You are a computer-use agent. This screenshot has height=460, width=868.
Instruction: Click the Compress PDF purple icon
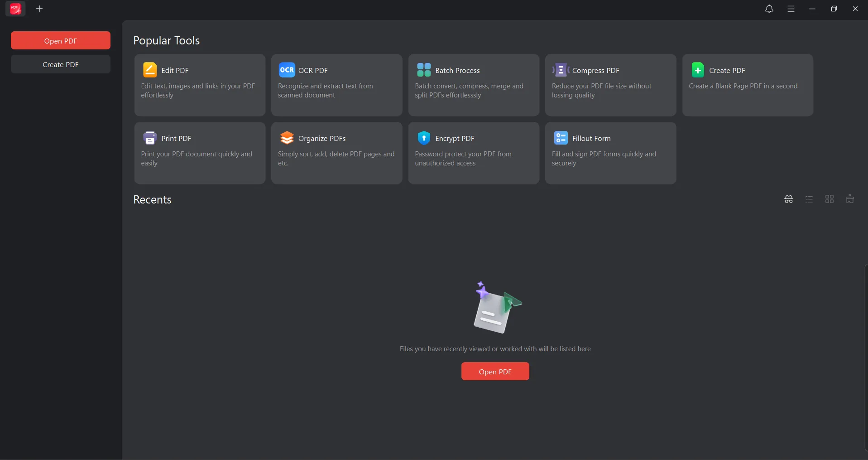click(561, 70)
